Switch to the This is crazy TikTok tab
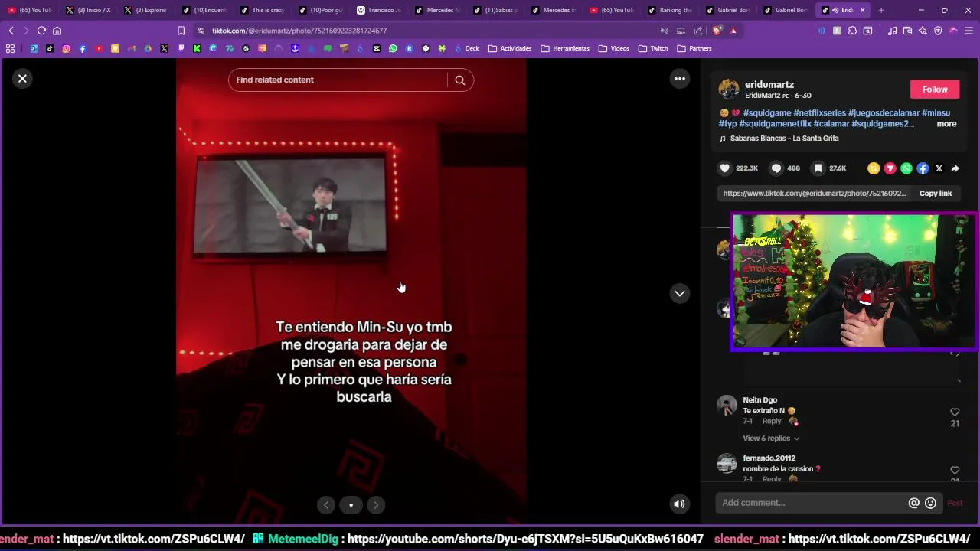 262,10
